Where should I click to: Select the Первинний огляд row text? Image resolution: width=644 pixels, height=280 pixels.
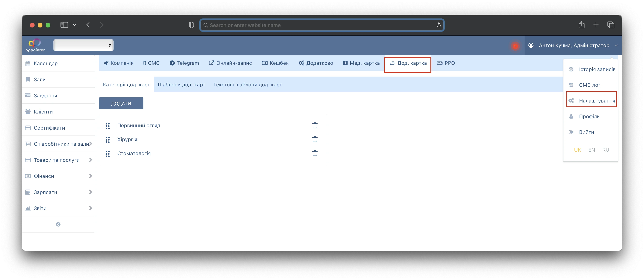[x=139, y=125]
